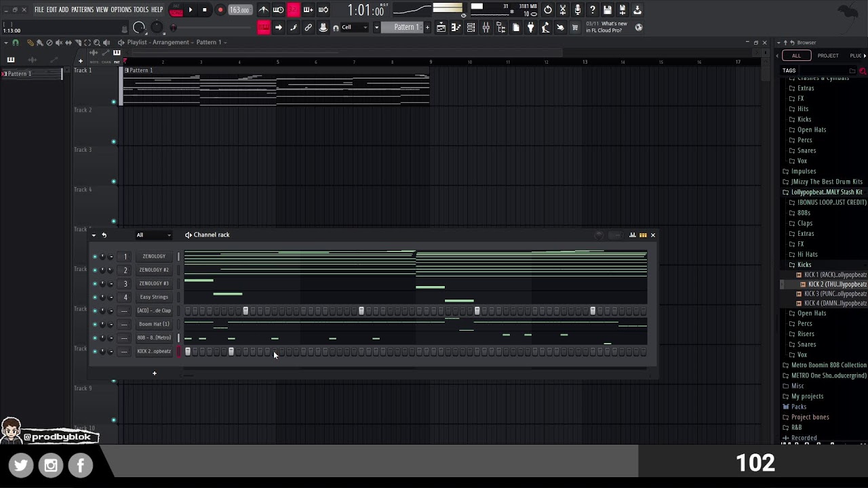Select the playlist Zoom tool icon
This screenshot has width=868, height=488.
pos(97,43)
